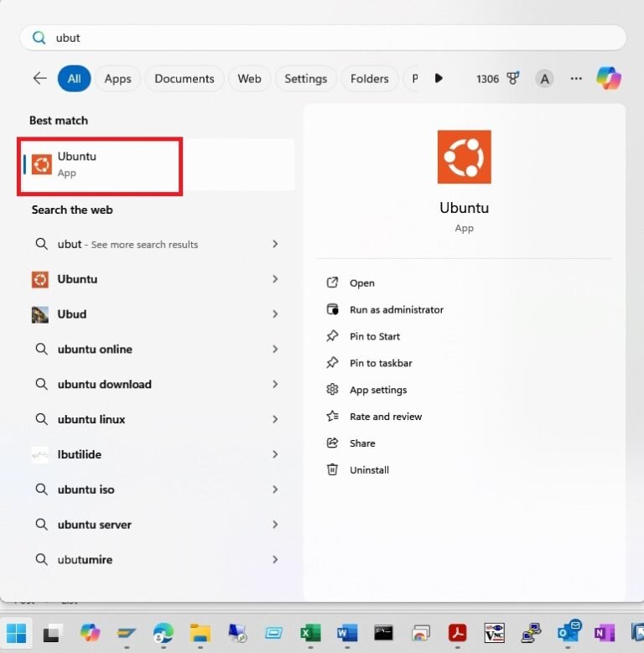The width and height of the screenshot is (644, 653).
Task: Click the Run as administrator option
Action: point(396,309)
